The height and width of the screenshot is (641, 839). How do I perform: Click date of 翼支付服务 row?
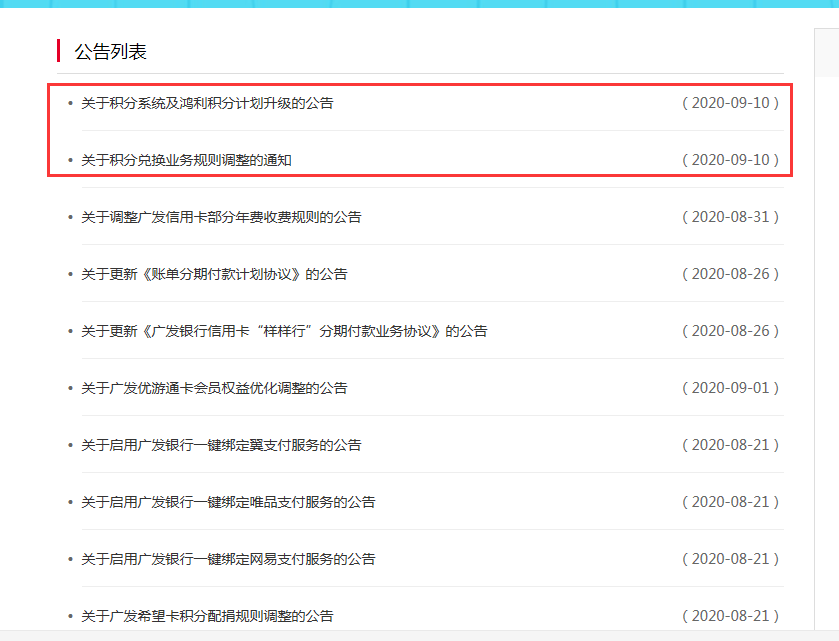tap(730, 445)
